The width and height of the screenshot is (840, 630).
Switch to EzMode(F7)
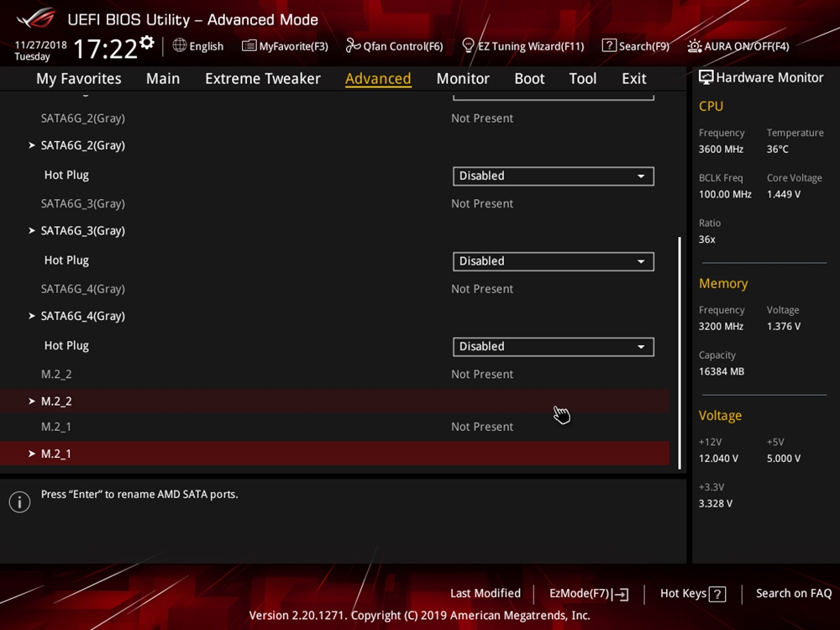pyautogui.click(x=588, y=594)
